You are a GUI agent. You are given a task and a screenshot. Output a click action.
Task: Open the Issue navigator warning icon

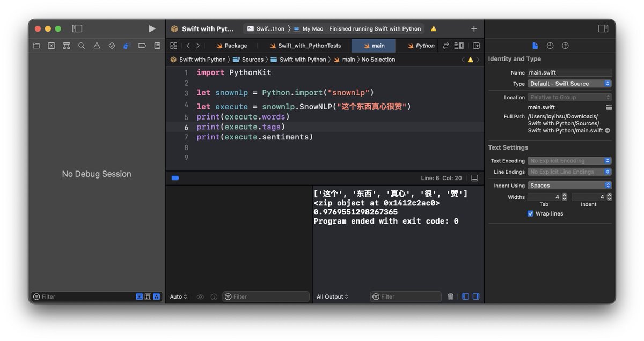coord(97,46)
